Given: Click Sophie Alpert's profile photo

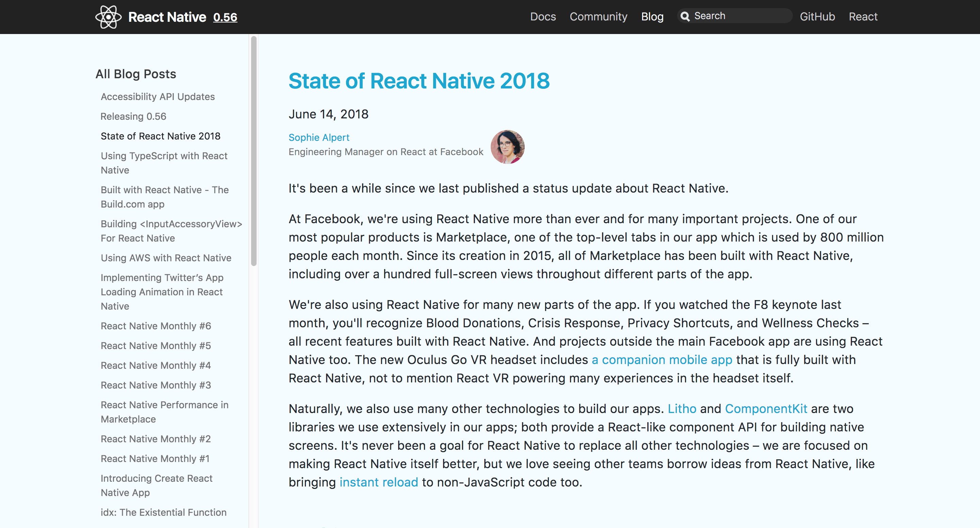Looking at the screenshot, I should pyautogui.click(x=507, y=147).
